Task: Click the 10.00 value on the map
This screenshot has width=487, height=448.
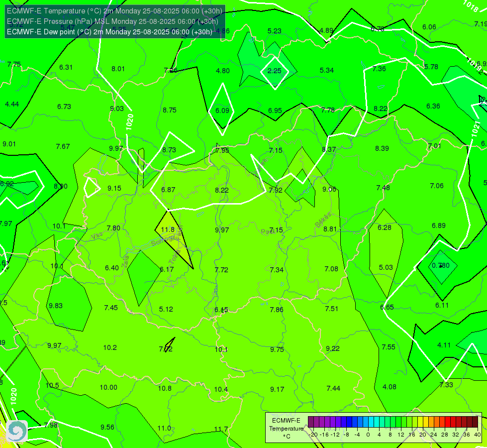Action: coord(108,387)
